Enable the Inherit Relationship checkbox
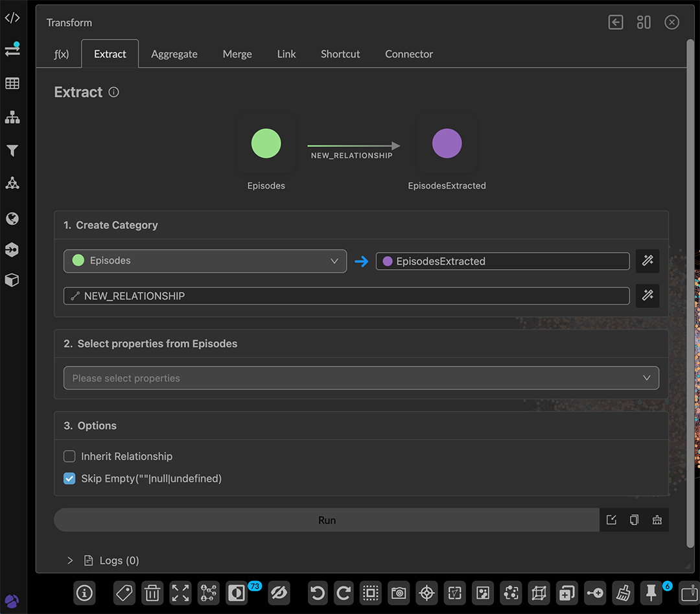 (69, 456)
